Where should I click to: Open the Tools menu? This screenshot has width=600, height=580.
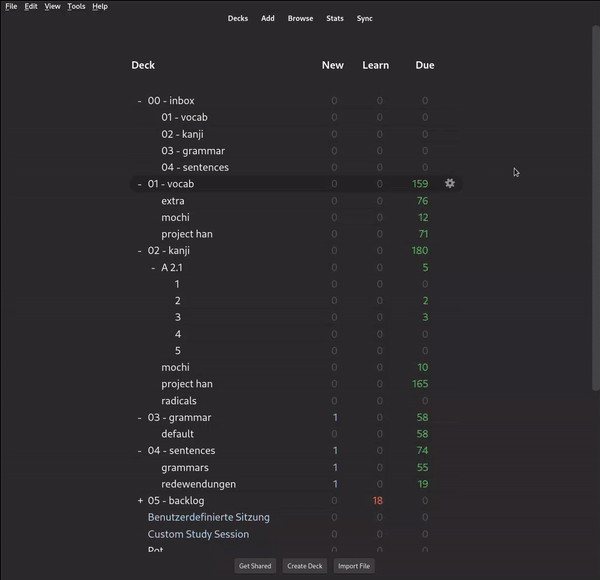76,6
